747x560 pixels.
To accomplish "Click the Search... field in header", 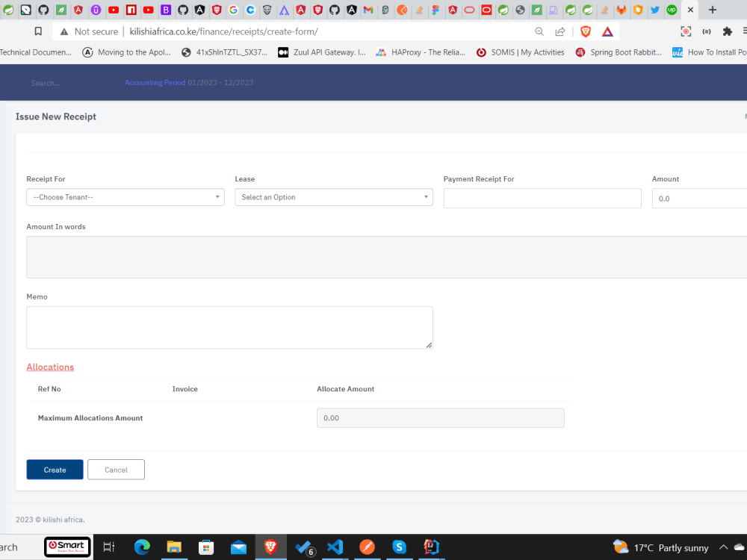I will [x=46, y=83].
